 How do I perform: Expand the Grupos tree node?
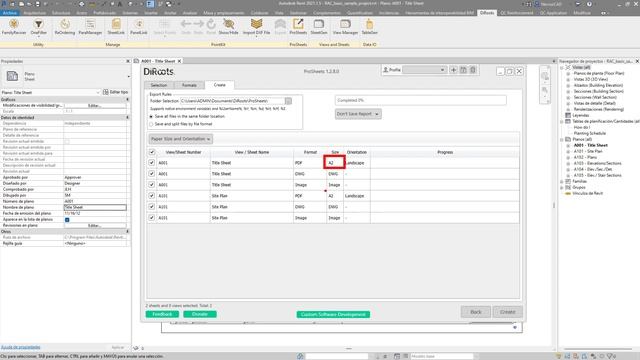pos(562,187)
